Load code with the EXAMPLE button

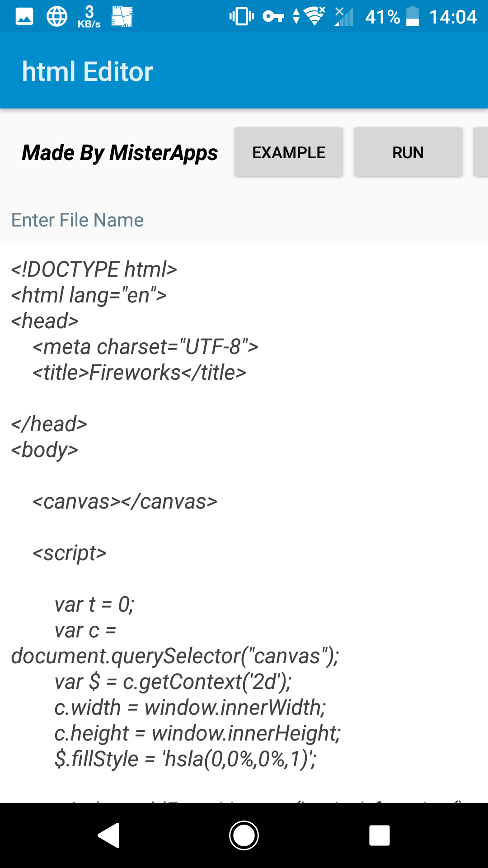pos(289,152)
